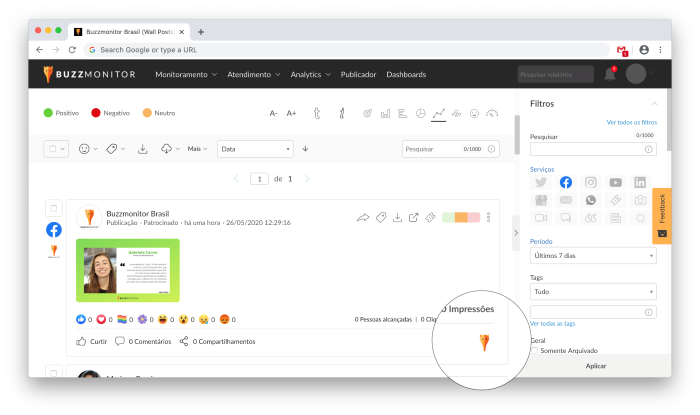Viewport: 700px width, 415px height.
Task: Download the list using toolbar arrow
Action: [142, 149]
